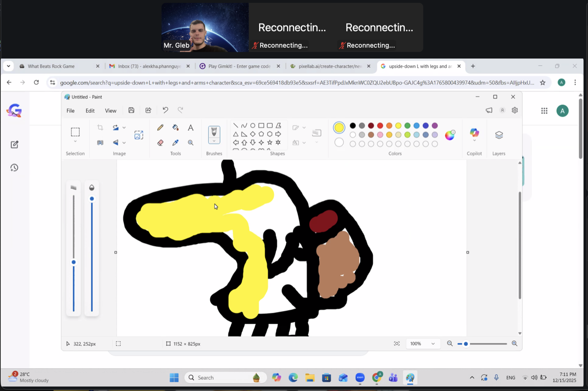
Task: Toggle the fit-to-window view button
Action: pos(397,344)
